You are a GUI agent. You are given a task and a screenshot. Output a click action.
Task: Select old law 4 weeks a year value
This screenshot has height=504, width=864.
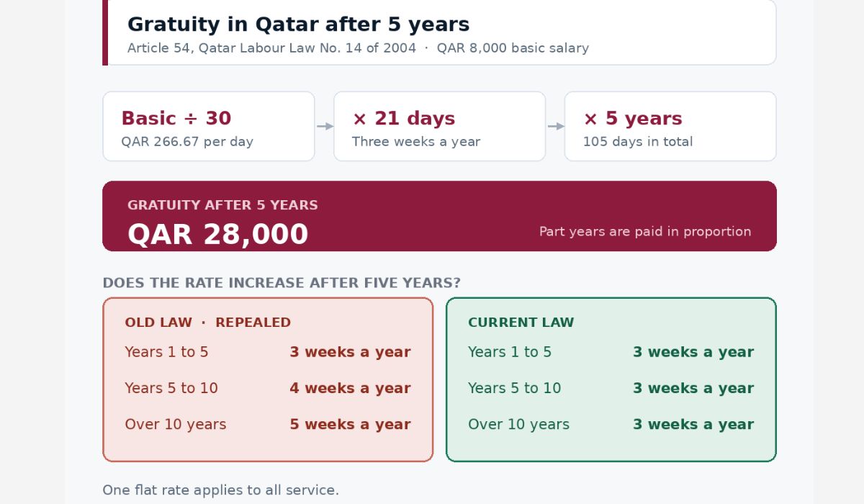(350, 388)
